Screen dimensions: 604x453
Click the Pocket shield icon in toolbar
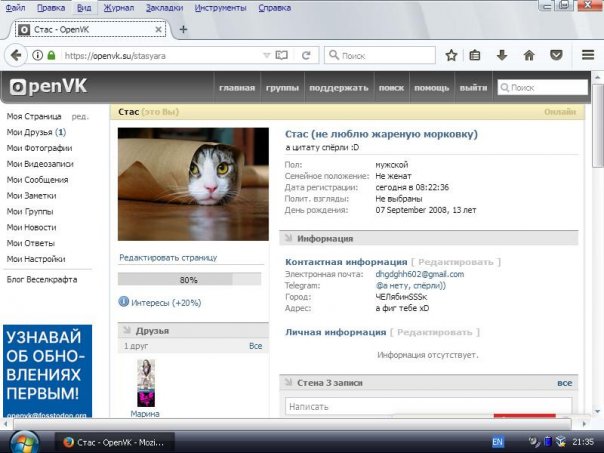coord(554,56)
